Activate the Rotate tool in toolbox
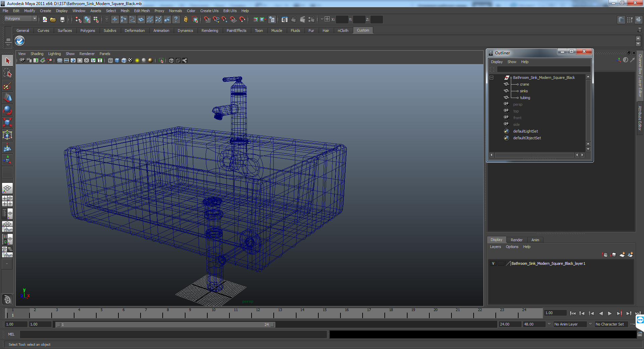This screenshot has width=644, height=349. pos(7,110)
